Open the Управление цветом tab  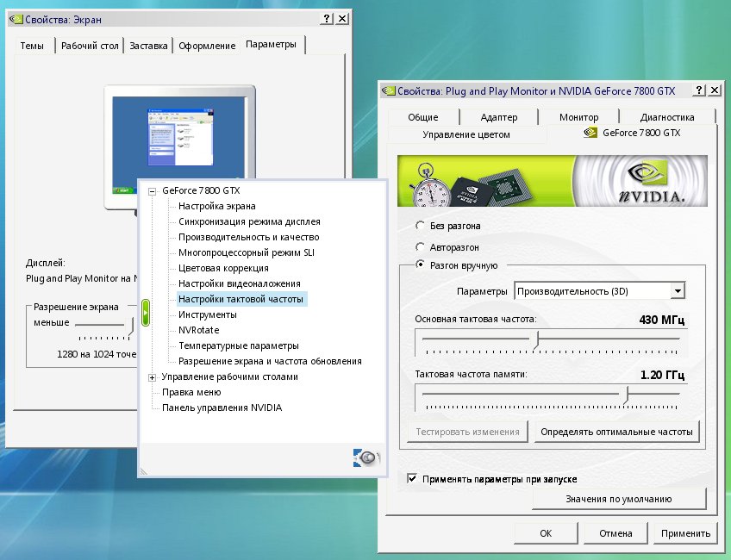[x=466, y=134]
